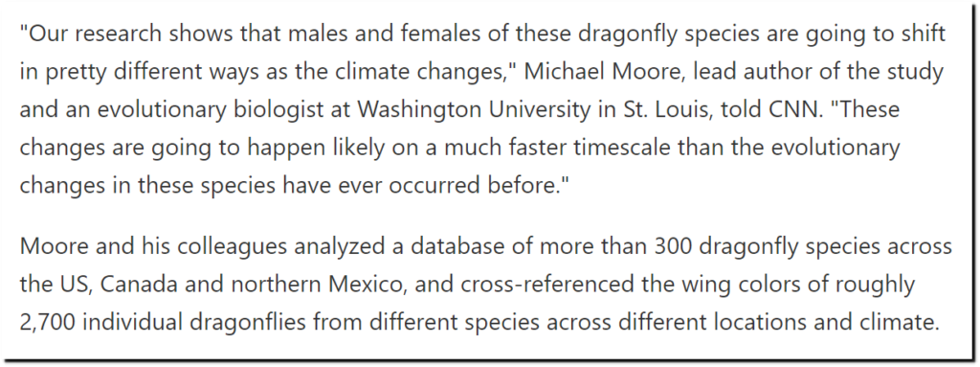This screenshot has height=367, width=980.
Task: Click the words "St. Louis"
Action: [661, 109]
